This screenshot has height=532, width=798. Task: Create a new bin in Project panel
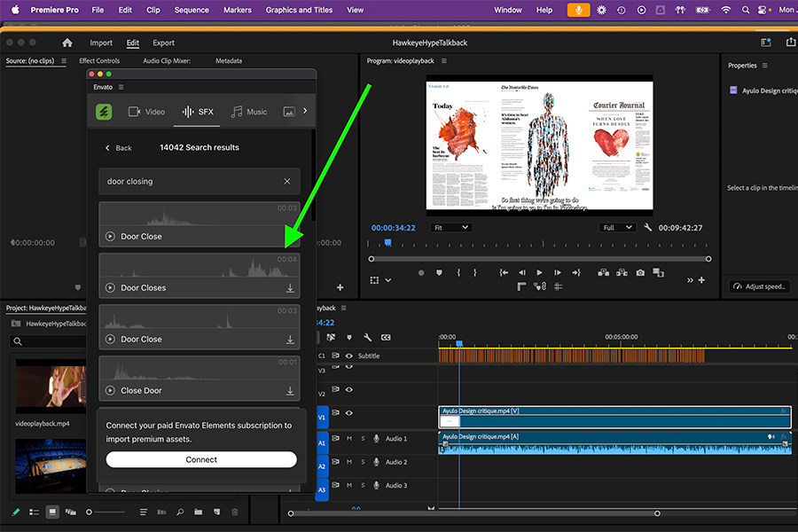click(x=198, y=512)
